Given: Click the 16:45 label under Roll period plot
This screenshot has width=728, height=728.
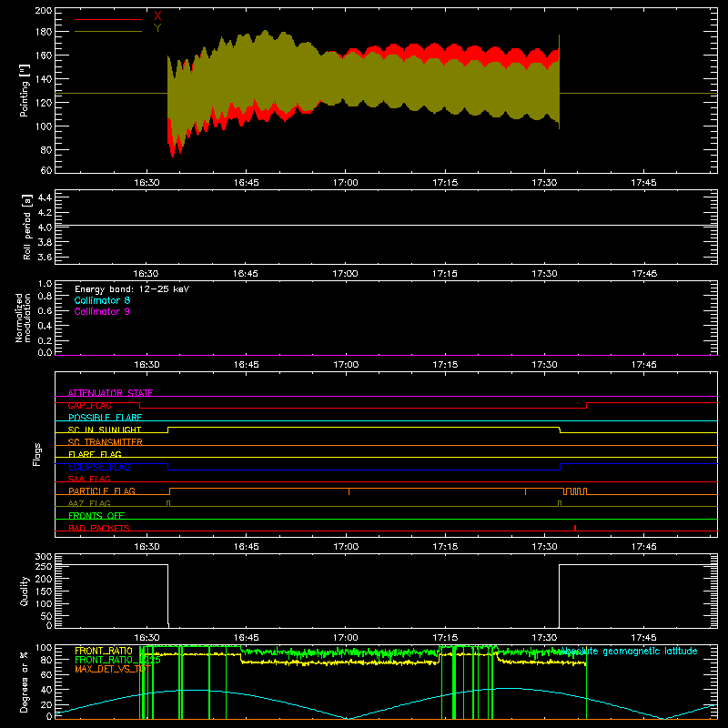Looking at the screenshot, I should click(246, 274).
